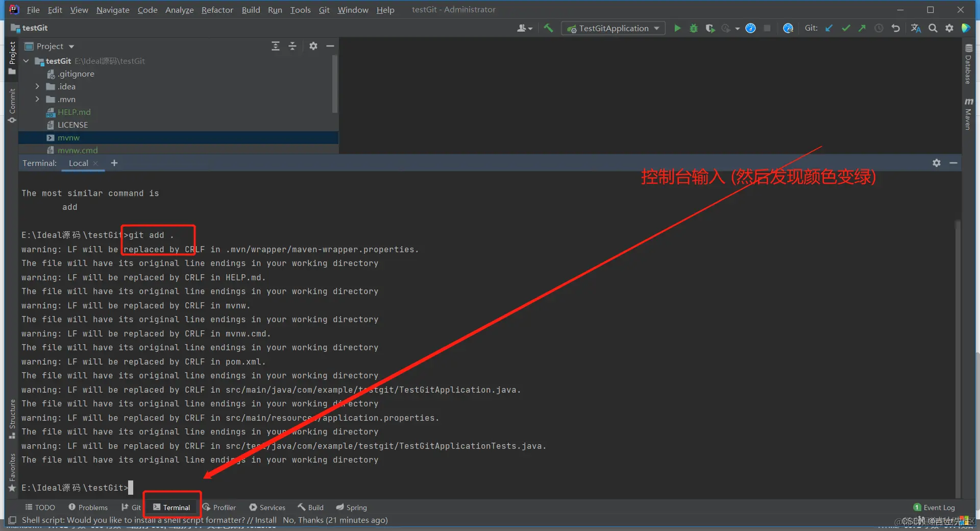
Task: Open Terminal panel settings gear
Action: point(937,163)
